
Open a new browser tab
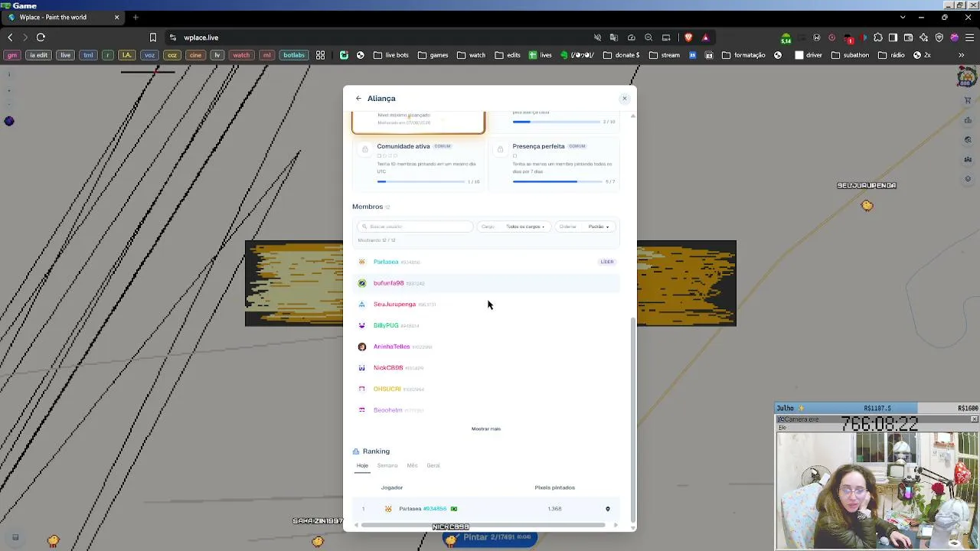[x=136, y=17]
